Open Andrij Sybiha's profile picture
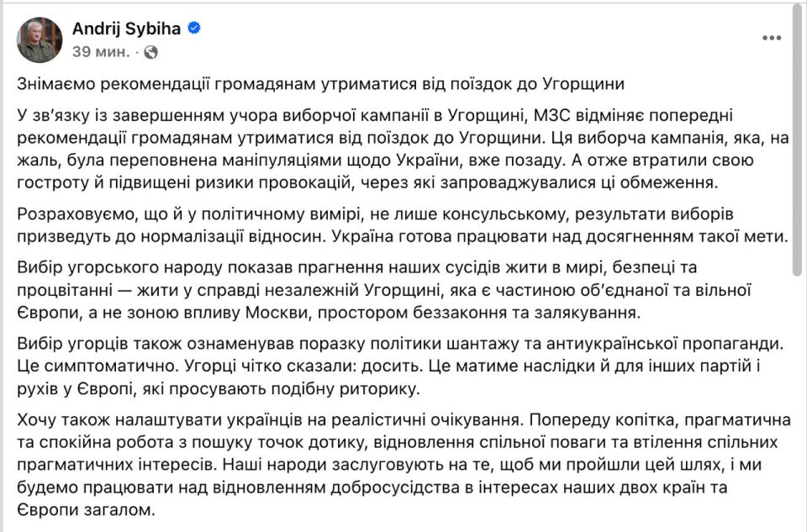 point(37,37)
